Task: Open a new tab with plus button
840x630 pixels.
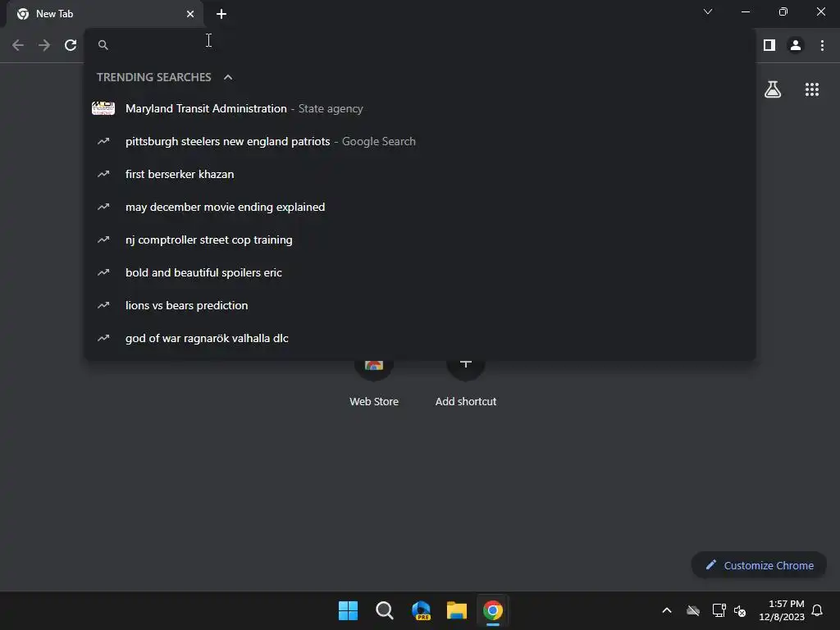Action: tap(221, 14)
